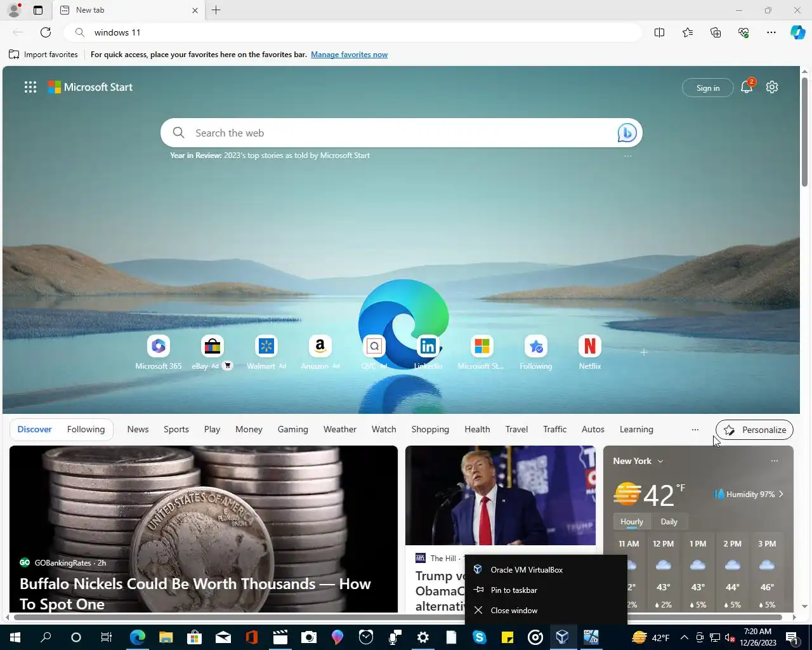Switch weather forecast to Daily
The width and height of the screenshot is (812, 650).
pos(669,522)
